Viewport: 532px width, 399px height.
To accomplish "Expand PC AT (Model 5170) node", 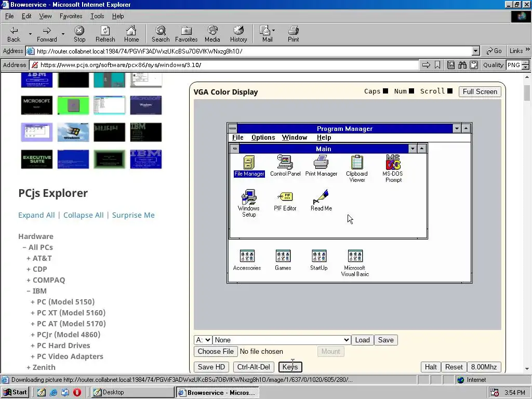I will [33, 324].
